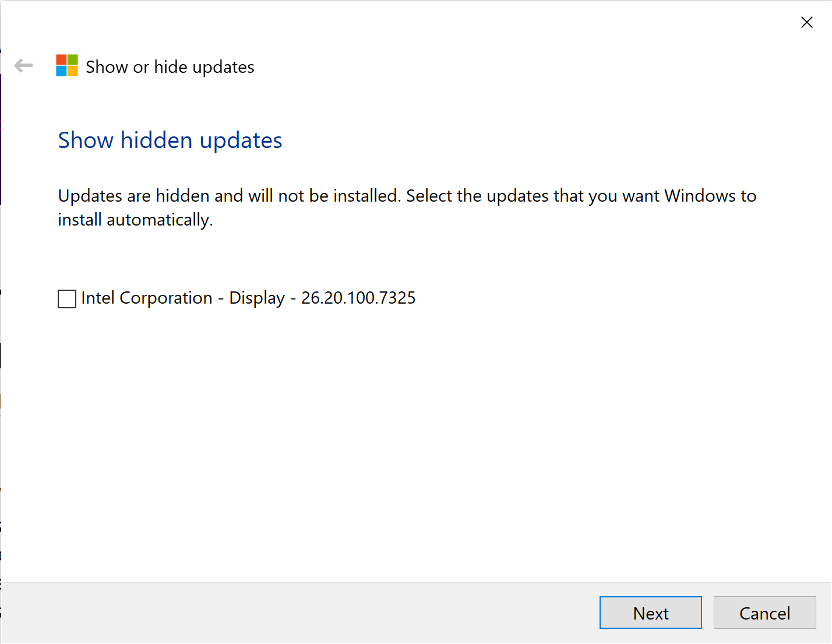832x644 pixels.
Task: Click the Microsoft four-color logo
Action: (x=67, y=66)
